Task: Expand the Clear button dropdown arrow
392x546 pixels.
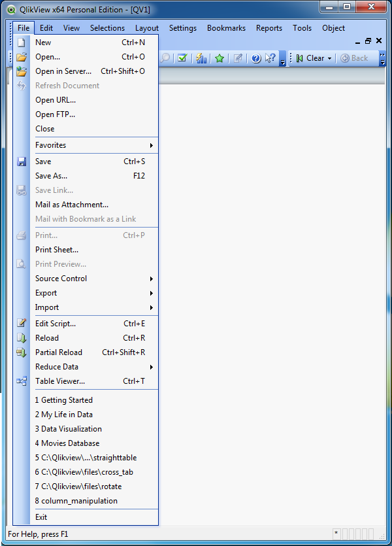Action: click(329, 58)
